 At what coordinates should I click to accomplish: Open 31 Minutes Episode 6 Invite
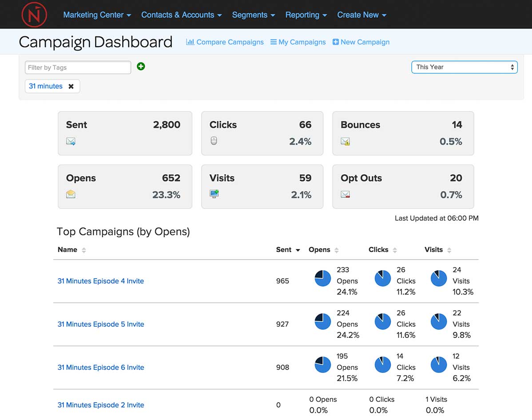click(x=101, y=368)
